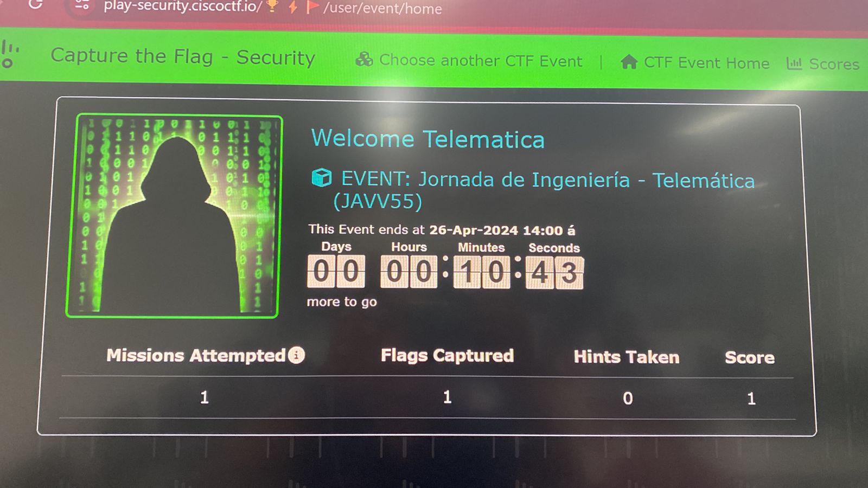The image size is (868, 488).
Task: Click the lightning bolt icon in URL bar
Action: pyautogui.click(x=293, y=7)
